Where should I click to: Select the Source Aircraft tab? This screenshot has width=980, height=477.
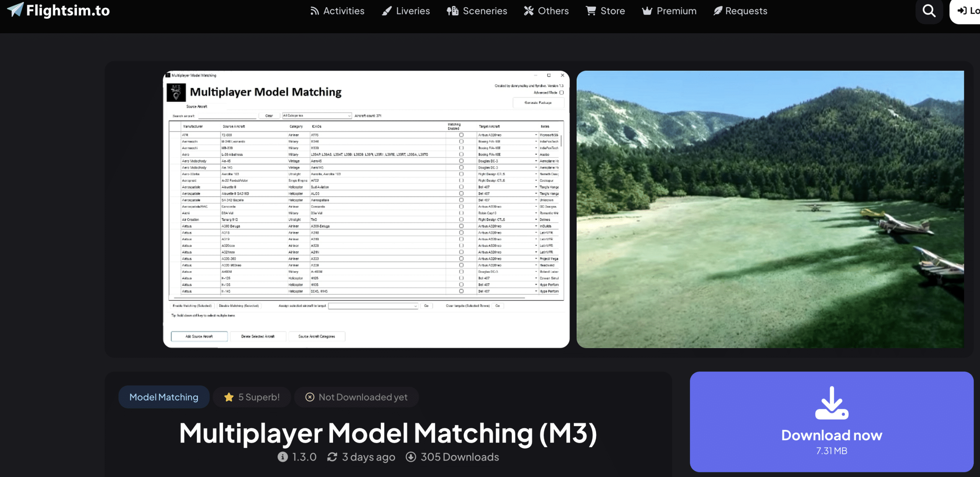196,106
